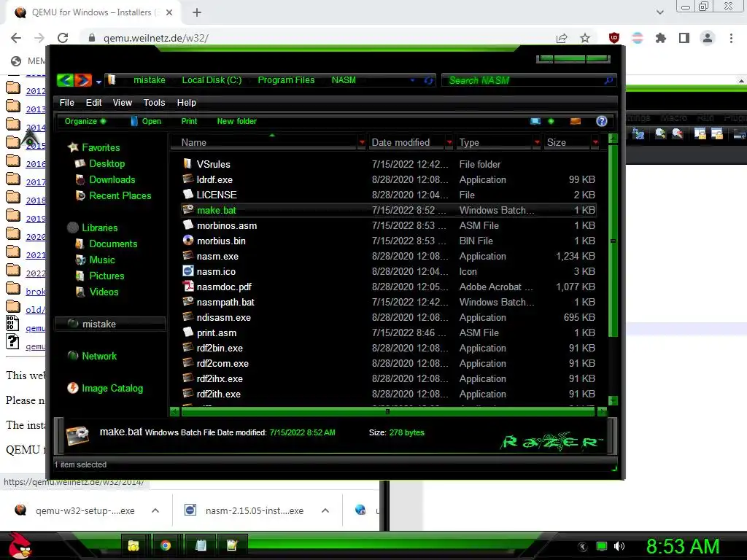Click the change view icon
The width and height of the screenshot is (747, 560).
535,121
